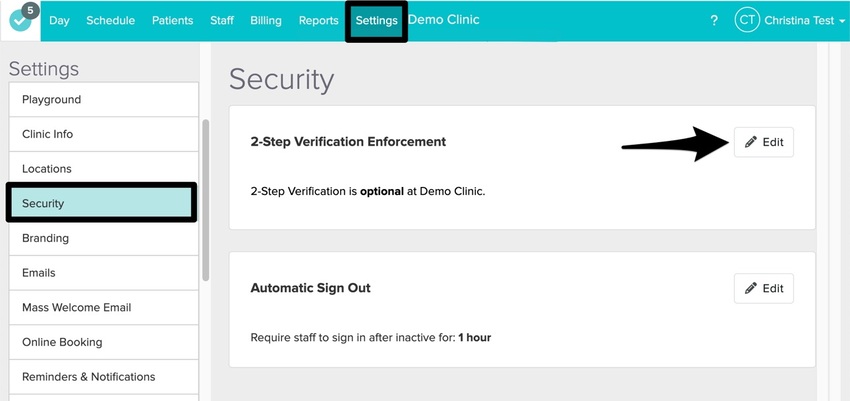Viewport: 850px width, 401px height.
Task: Click the checkmark logo with notification badge
Action: 20,20
